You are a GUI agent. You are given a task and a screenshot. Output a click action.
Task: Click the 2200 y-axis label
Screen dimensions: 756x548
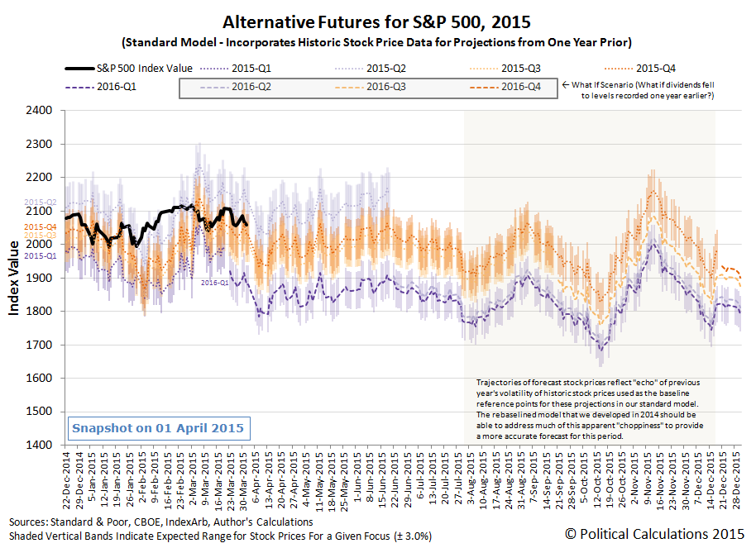(x=39, y=178)
